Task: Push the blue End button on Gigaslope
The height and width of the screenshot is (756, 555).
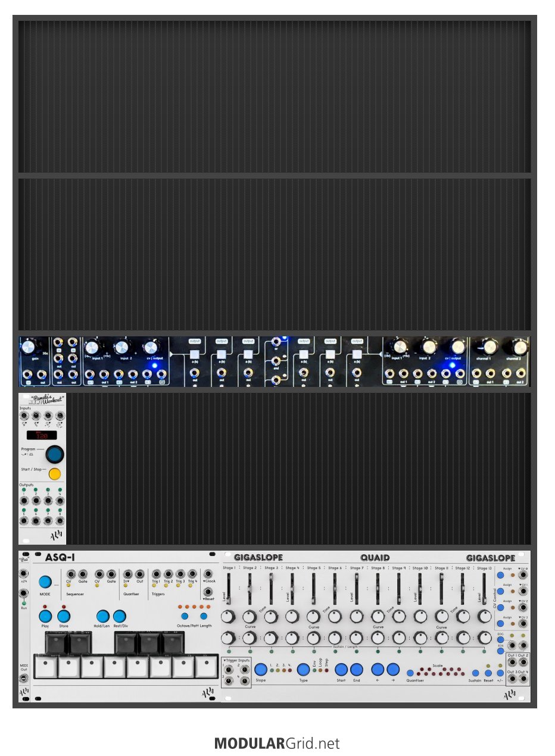Action: click(357, 669)
